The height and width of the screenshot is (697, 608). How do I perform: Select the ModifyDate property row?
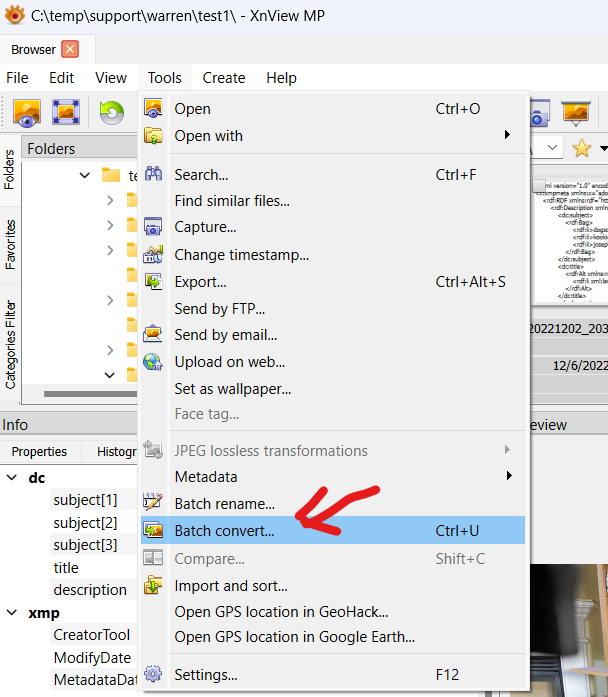(92, 657)
